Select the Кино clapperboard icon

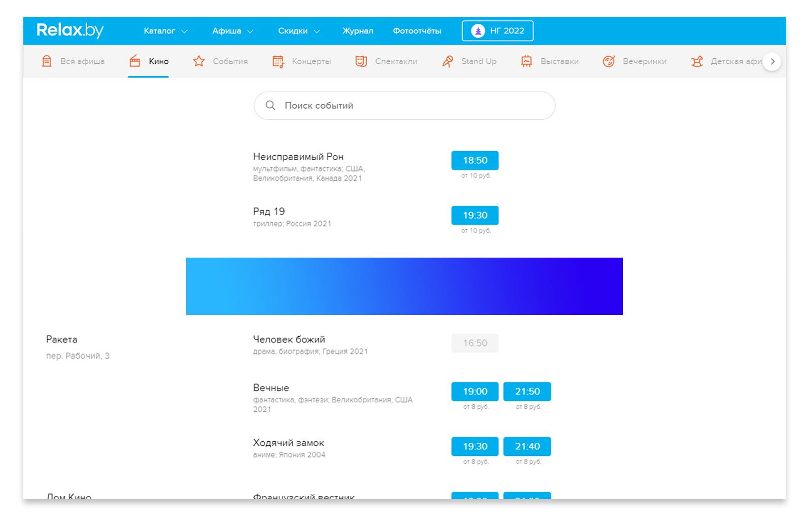tap(135, 61)
